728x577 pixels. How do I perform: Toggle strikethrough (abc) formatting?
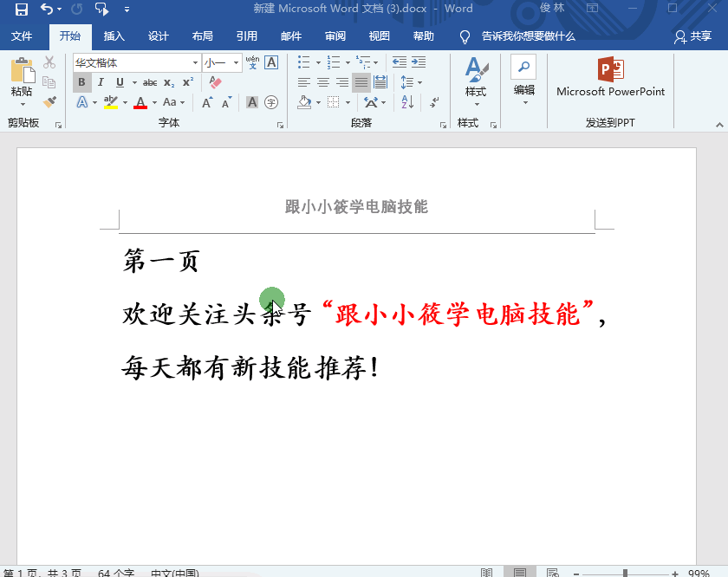click(149, 82)
